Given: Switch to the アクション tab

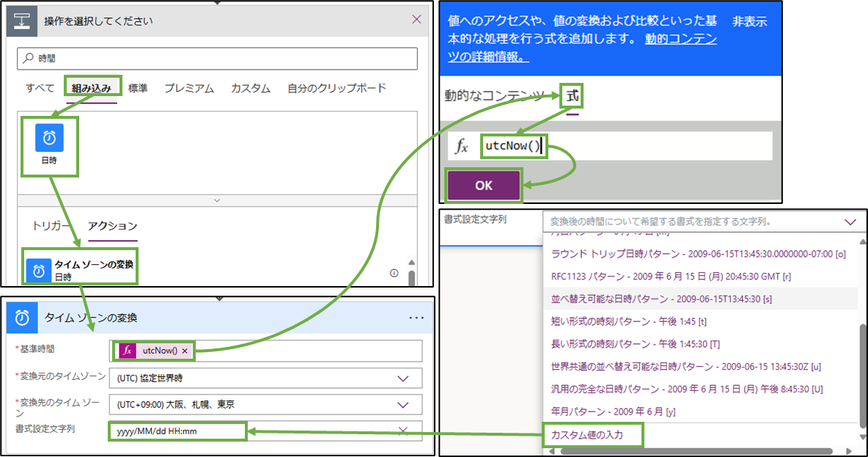Looking at the screenshot, I should click(112, 226).
